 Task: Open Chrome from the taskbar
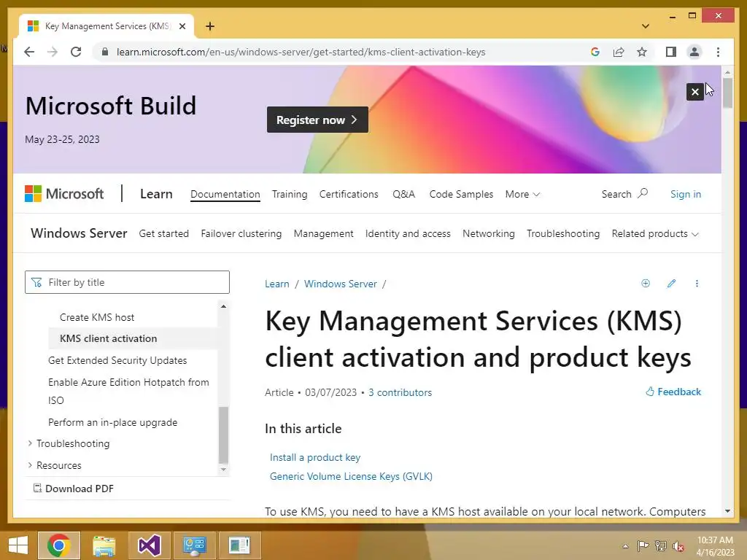point(59,545)
